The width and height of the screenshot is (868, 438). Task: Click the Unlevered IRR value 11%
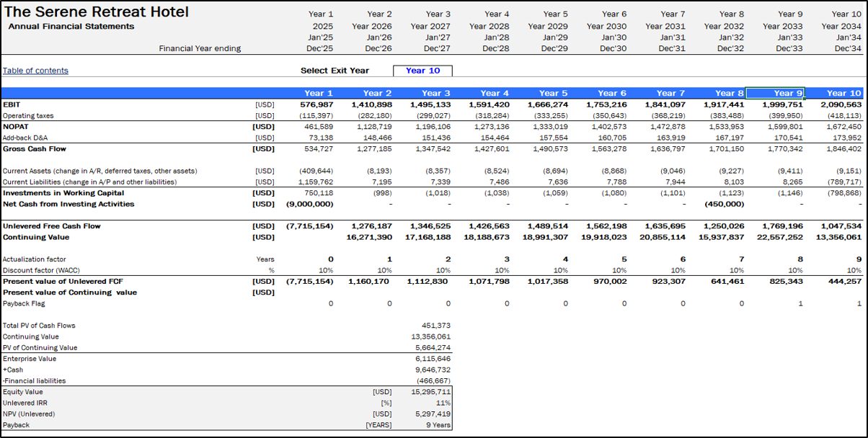[x=443, y=403]
